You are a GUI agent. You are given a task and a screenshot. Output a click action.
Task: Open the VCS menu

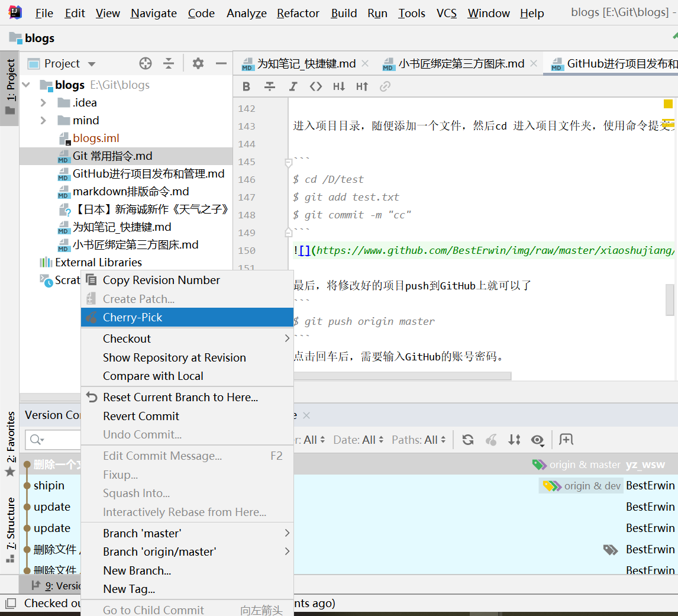pos(446,14)
